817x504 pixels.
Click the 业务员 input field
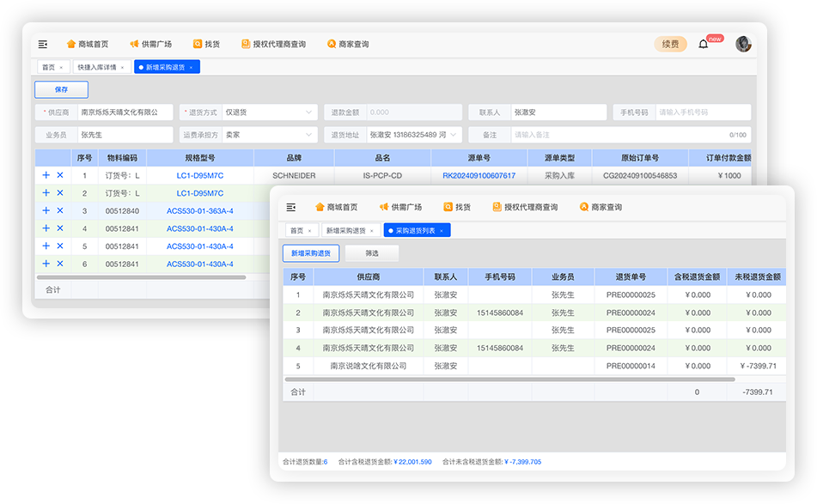click(125, 135)
